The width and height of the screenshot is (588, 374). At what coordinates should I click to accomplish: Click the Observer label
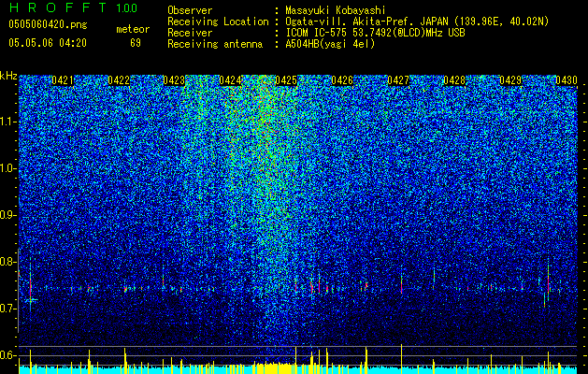point(190,10)
